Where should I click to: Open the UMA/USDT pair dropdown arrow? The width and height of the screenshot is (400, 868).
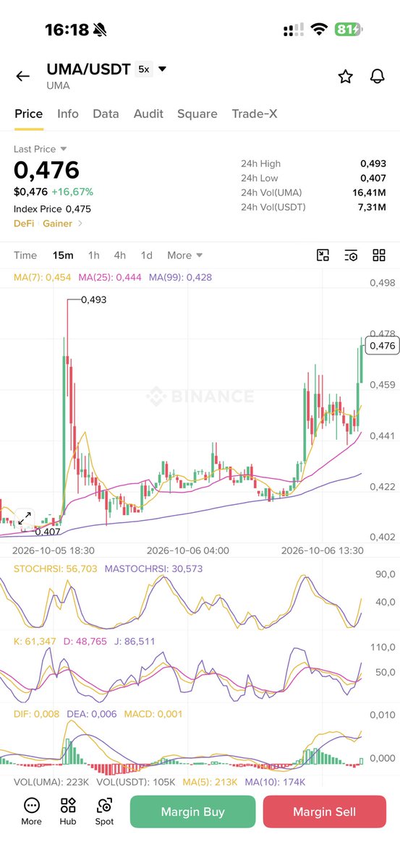[163, 69]
